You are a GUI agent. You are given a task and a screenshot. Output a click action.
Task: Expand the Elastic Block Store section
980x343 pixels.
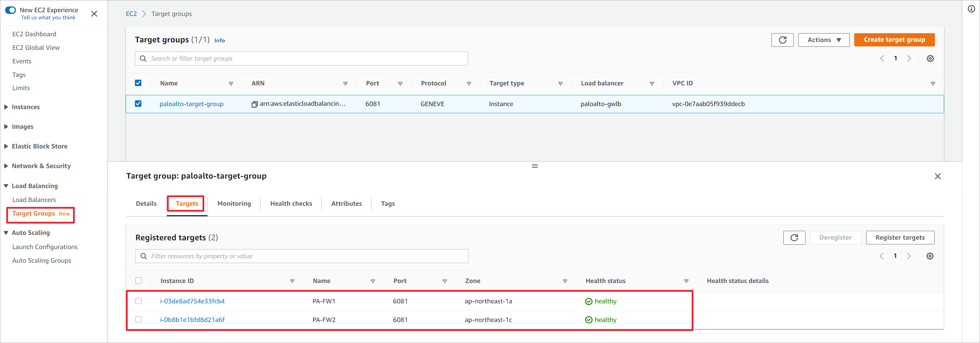[6, 146]
